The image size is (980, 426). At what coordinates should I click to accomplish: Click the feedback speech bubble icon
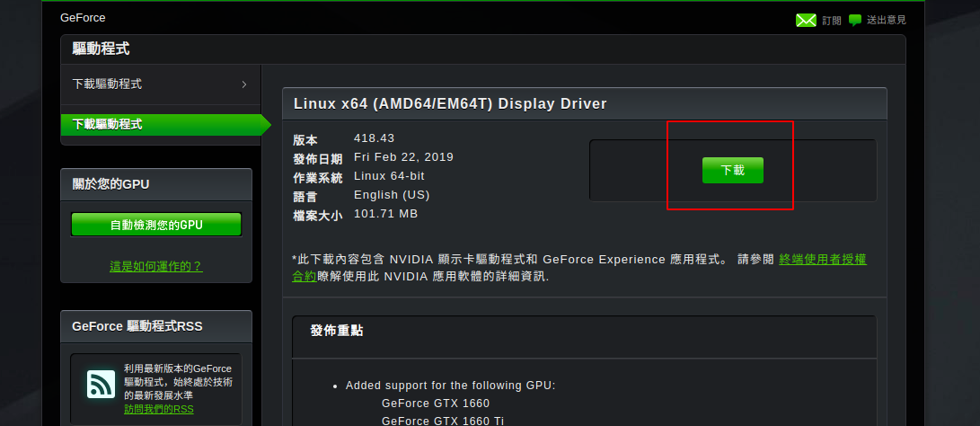tap(854, 20)
